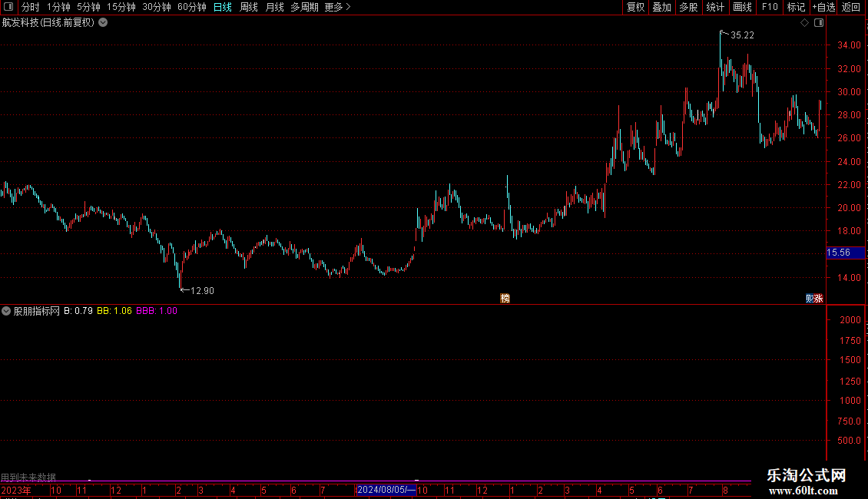
Task: Click the 航发科技(日线.前复权) title
Action: (48, 23)
